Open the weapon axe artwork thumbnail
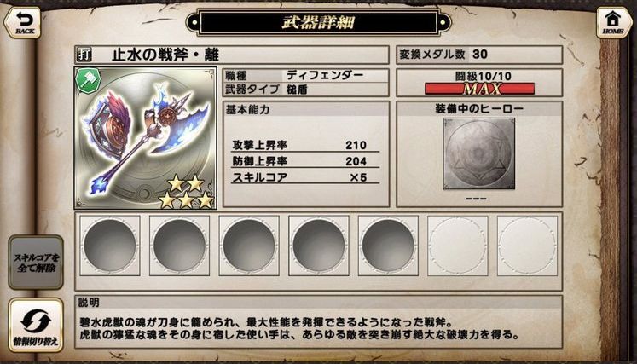The height and width of the screenshot is (364, 637). point(146,138)
